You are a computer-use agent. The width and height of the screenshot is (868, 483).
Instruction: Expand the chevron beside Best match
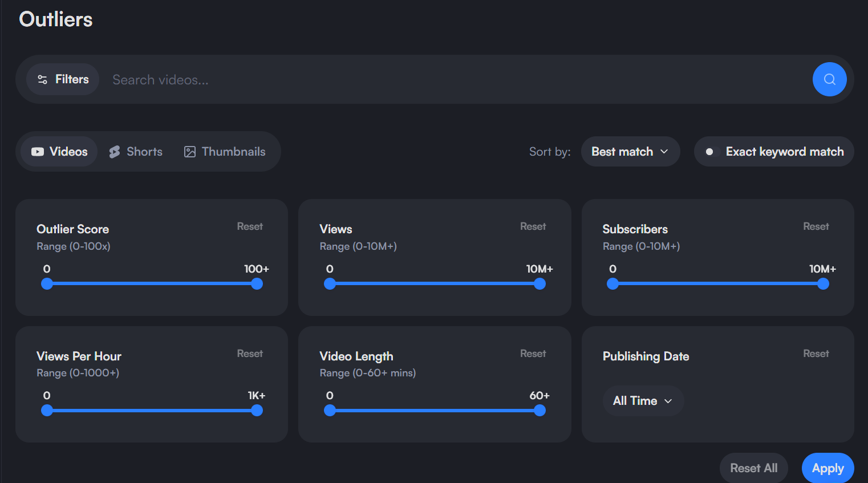(664, 152)
